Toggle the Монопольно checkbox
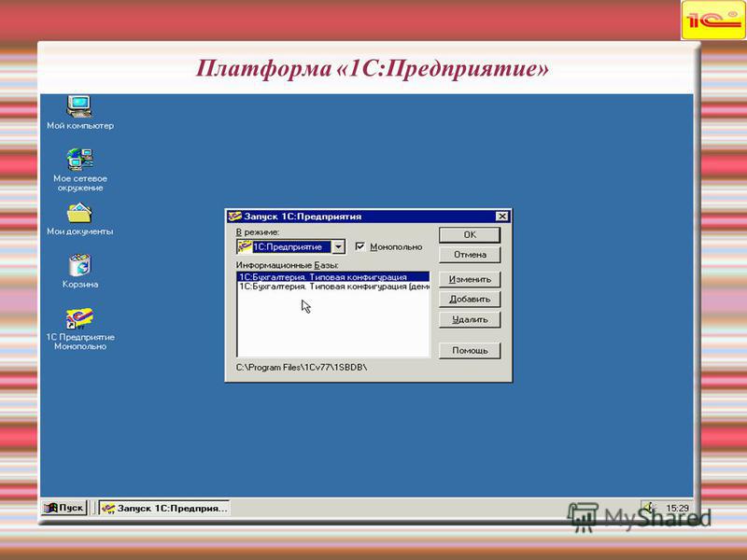The width and height of the screenshot is (747, 560). point(360,246)
